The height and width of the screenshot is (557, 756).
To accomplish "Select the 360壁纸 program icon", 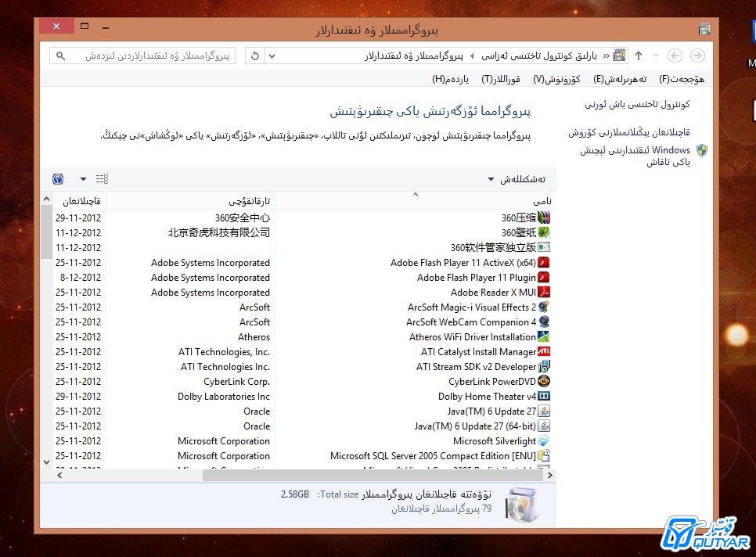I will tap(544, 232).
